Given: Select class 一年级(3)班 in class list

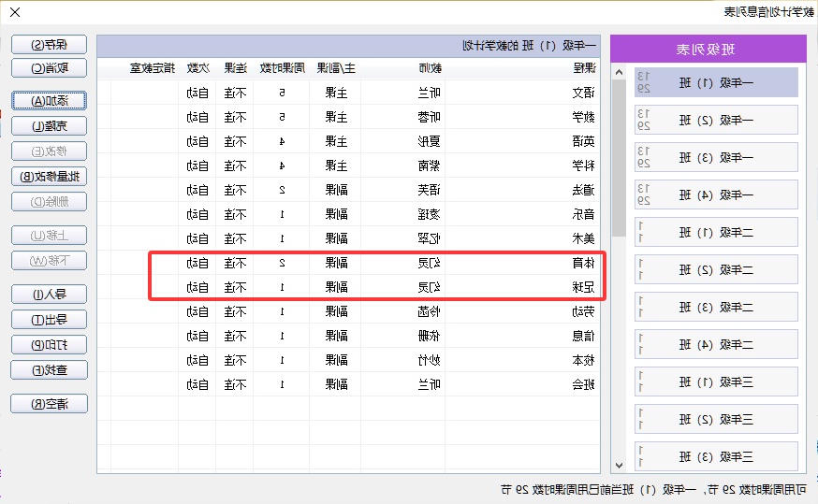Looking at the screenshot, I should click(x=716, y=157).
